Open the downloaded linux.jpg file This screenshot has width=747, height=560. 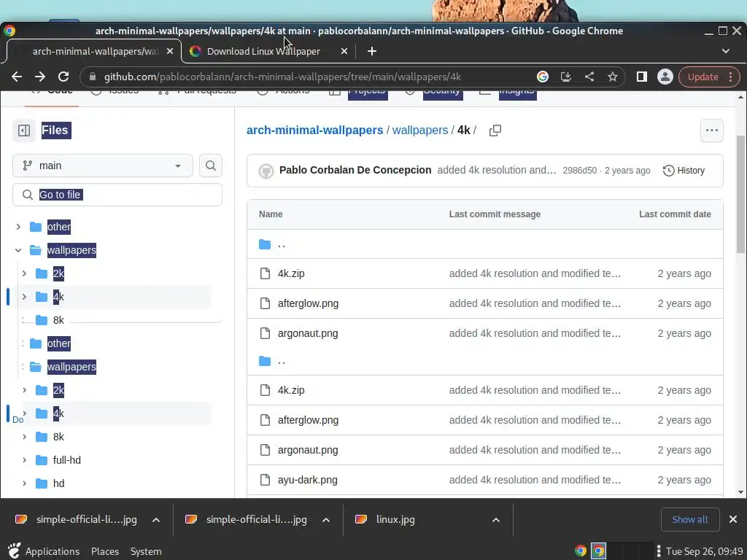395,519
